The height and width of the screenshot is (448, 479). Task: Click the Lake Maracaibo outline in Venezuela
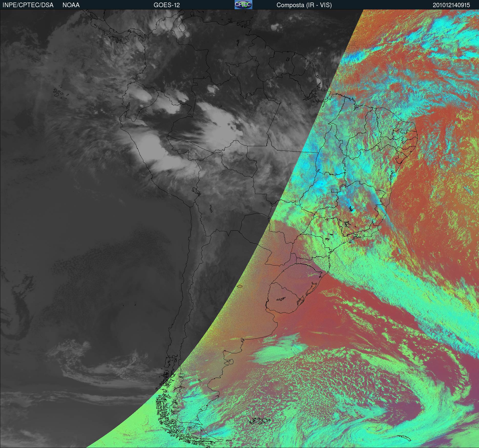coord(182,27)
